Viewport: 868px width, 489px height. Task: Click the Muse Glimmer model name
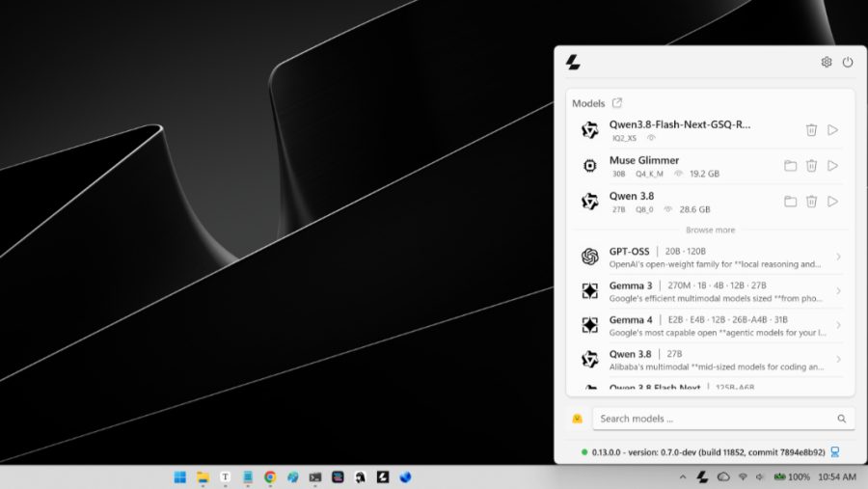click(x=644, y=161)
